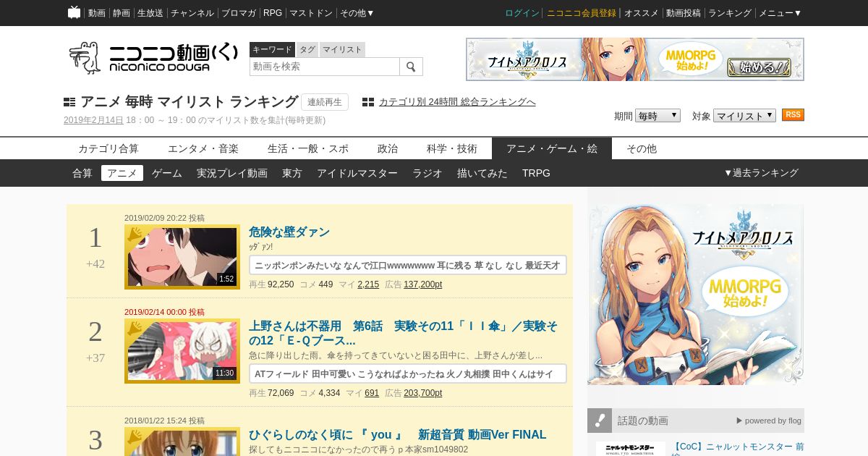
Task: Open the 対象 マイリスト dropdown
Action: [x=744, y=116]
